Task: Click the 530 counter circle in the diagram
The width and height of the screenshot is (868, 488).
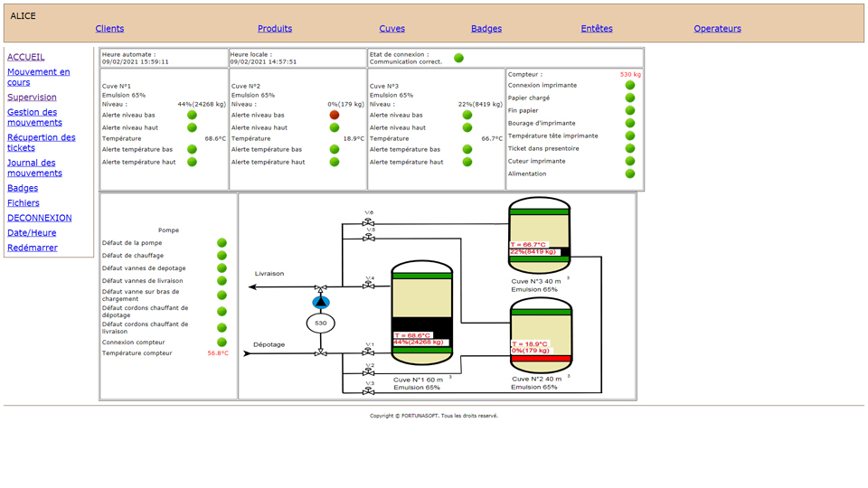Action: coord(321,323)
